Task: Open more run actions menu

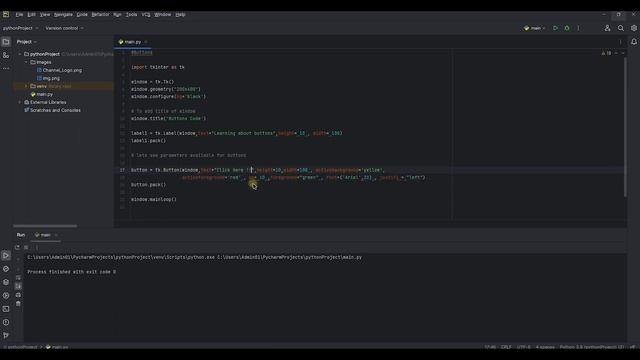Action: point(578,28)
